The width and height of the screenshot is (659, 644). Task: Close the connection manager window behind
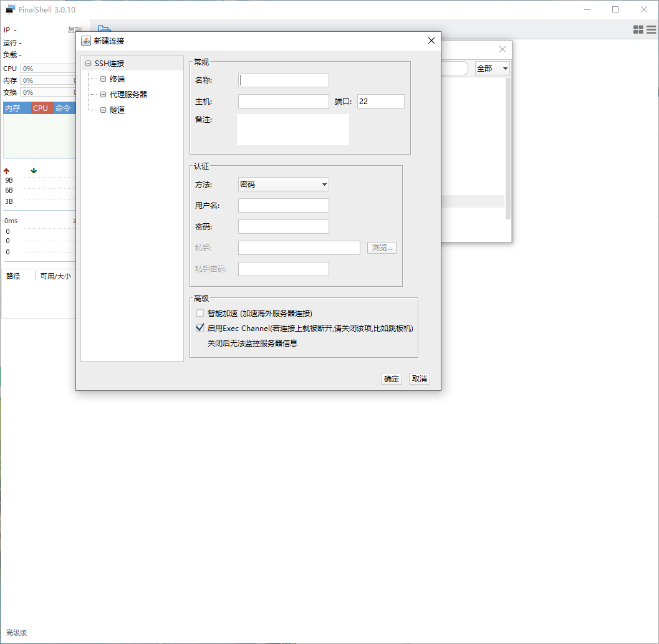503,49
